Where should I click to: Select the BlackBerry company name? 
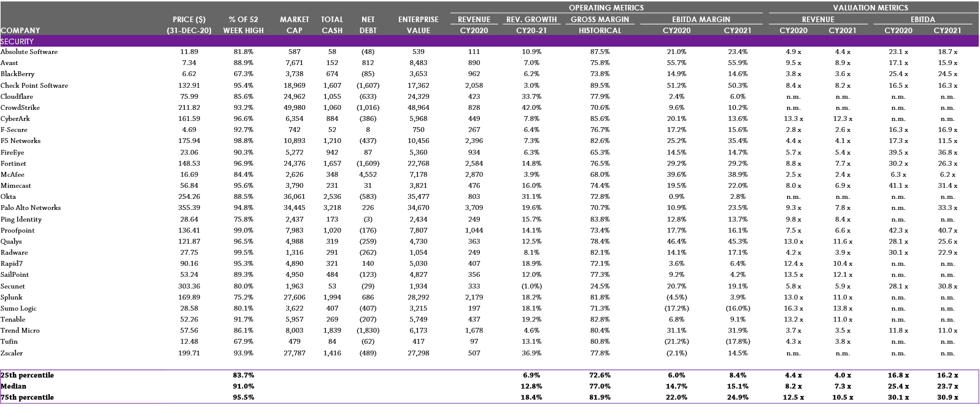[x=17, y=74]
